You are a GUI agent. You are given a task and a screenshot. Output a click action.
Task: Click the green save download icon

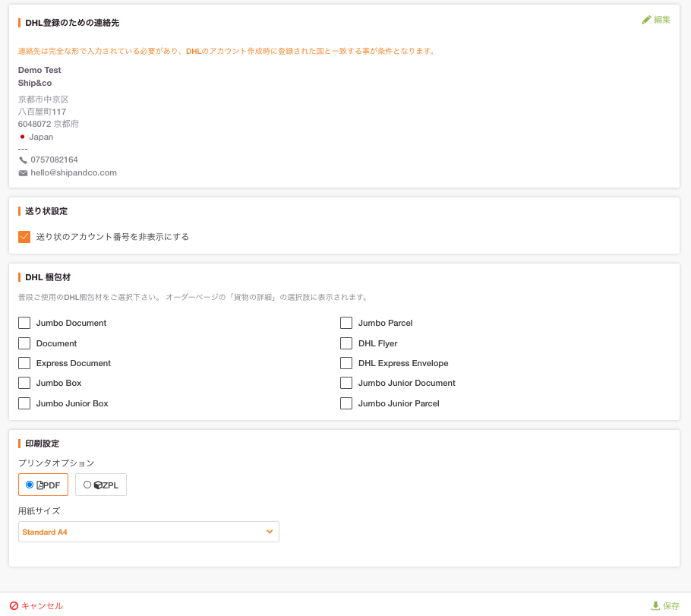click(x=655, y=606)
